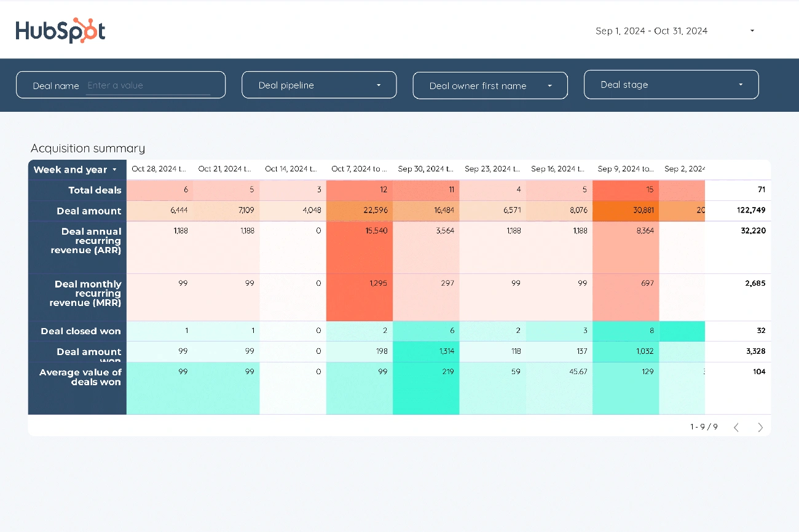This screenshot has width=799, height=532.
Task: Click the Sep 9, 2024 column header
Action: coord(626,169)
